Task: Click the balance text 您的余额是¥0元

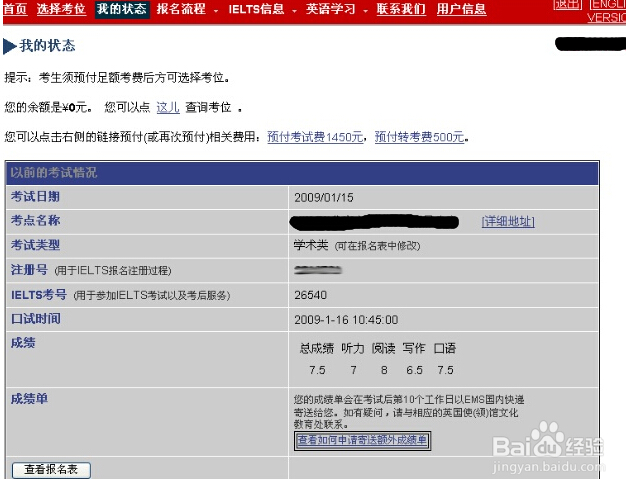Action: (x=48, y=107)
